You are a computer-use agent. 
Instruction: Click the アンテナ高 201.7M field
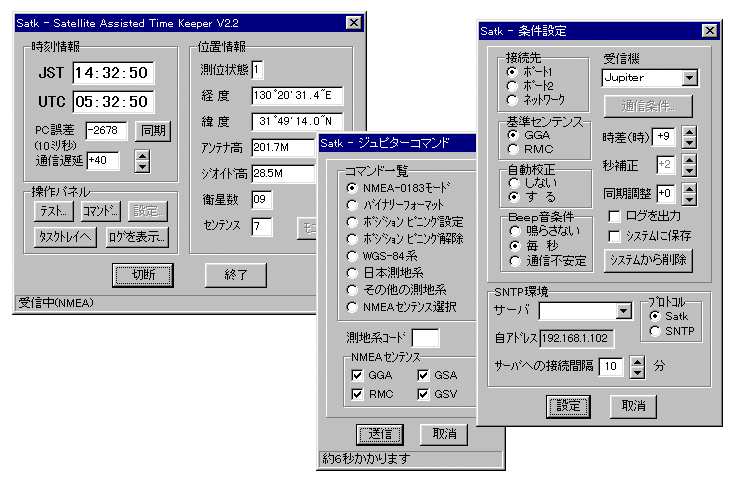point(284,147)
